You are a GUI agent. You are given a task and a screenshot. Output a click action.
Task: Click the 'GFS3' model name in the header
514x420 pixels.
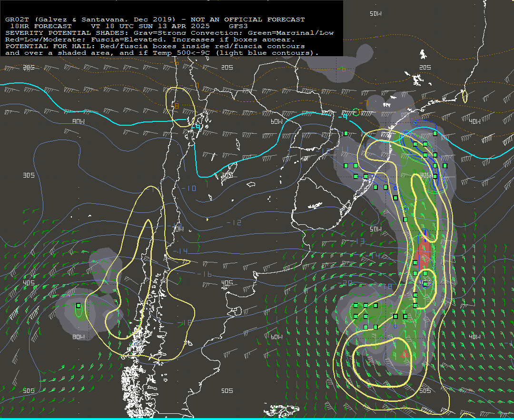[238, 26]
